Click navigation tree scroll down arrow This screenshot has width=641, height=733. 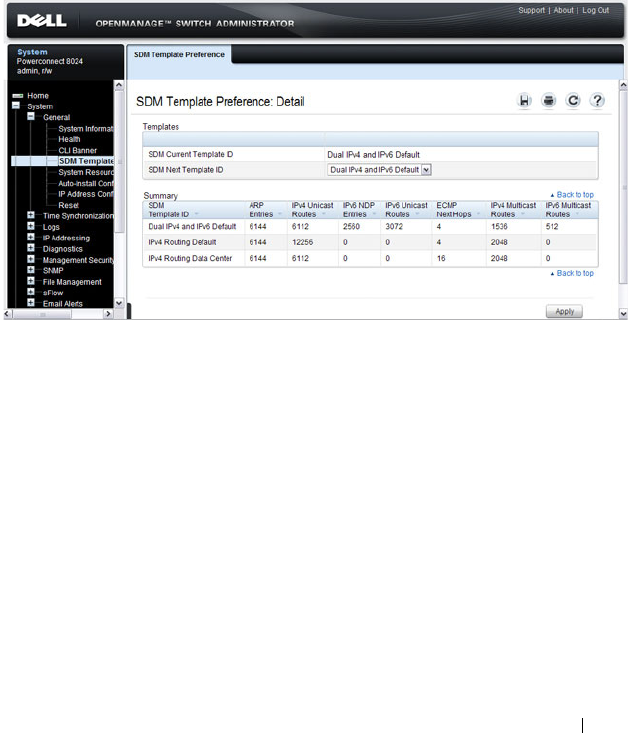(119, 303)
